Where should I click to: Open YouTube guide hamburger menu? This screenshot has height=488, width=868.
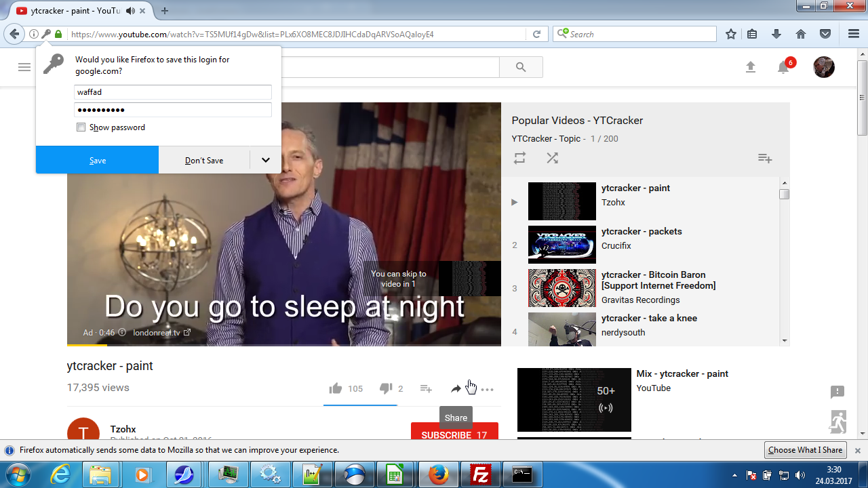pos(24,67)
